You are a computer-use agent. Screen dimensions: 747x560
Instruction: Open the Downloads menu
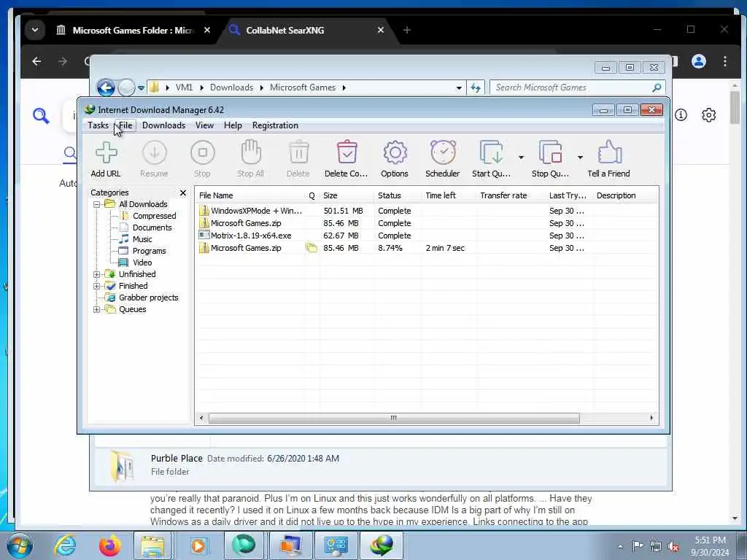(163, 125)
